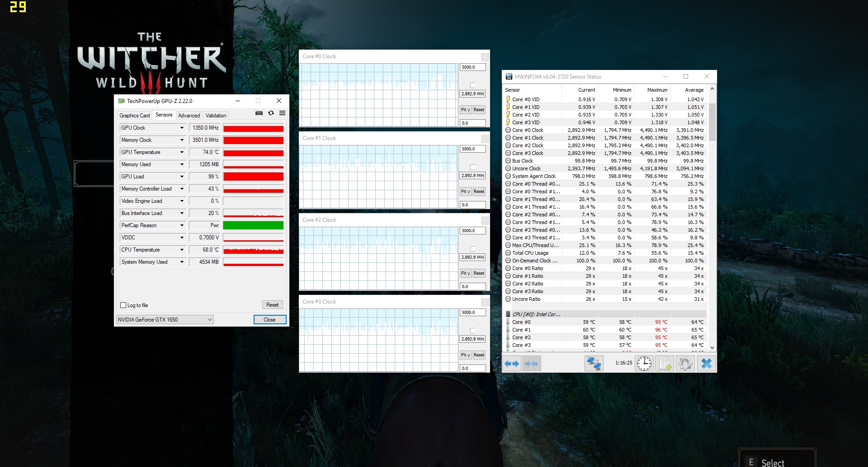Open the Validation tab
The height and width of the screenshot is (467, 868).
click(216, 116)
